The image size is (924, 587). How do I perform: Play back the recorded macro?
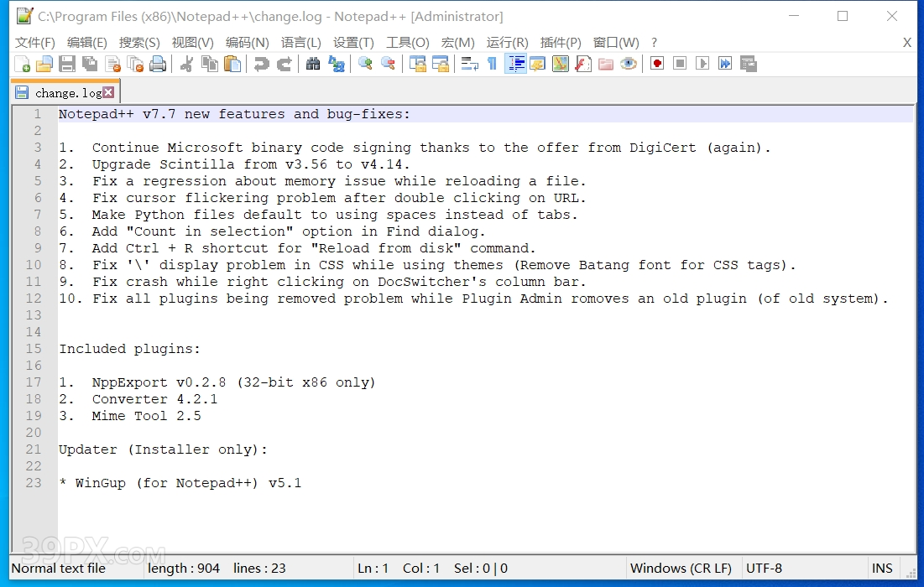(702, 63)
